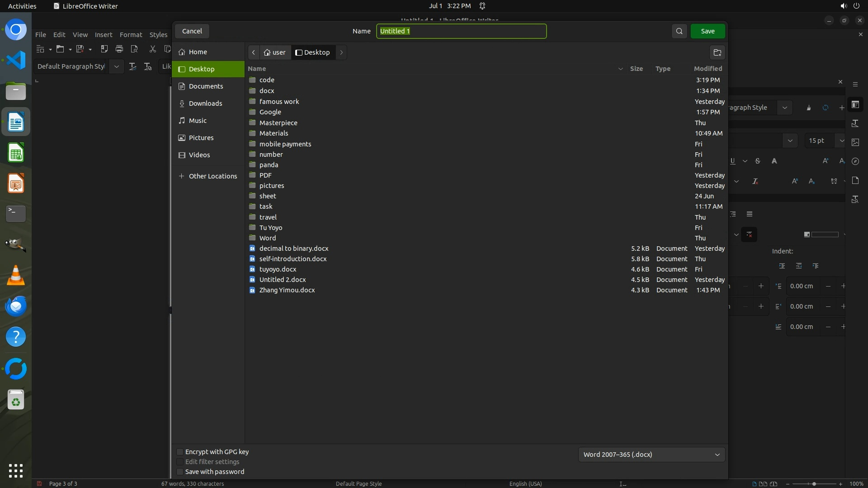Click the zoom slider in the status bar

(x=814, y=484)
